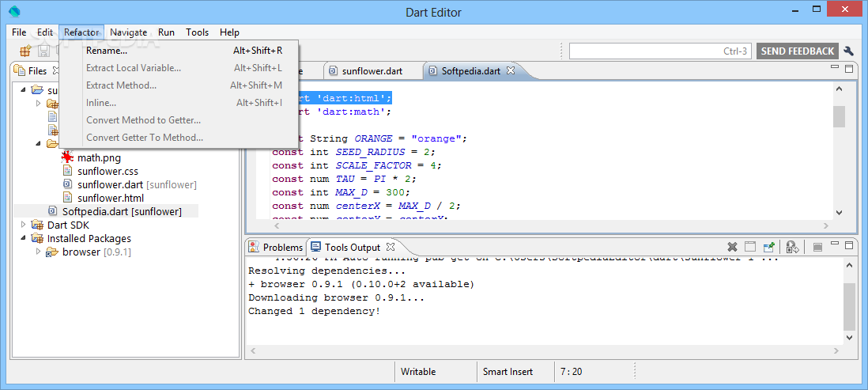Click the editor scroll-up arrow
The height and width of the screenshot is (390, 868).
[839, 89]
